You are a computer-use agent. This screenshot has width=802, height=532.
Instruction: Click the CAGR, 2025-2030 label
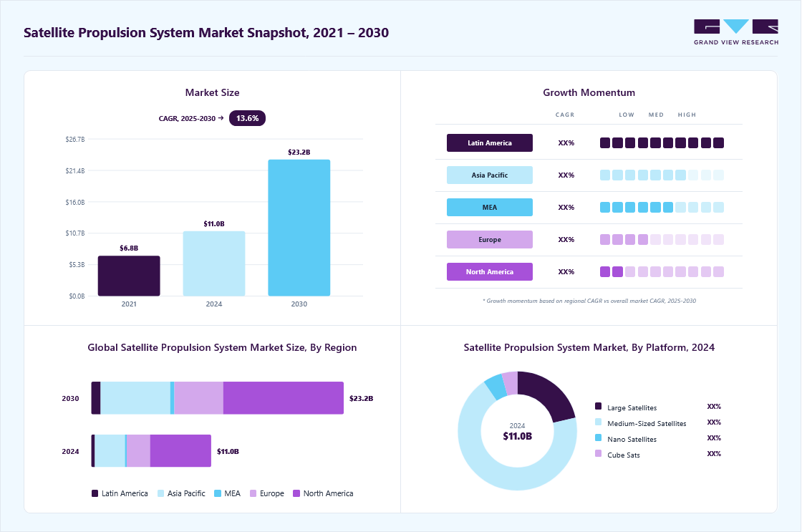(x=187, y=118)
